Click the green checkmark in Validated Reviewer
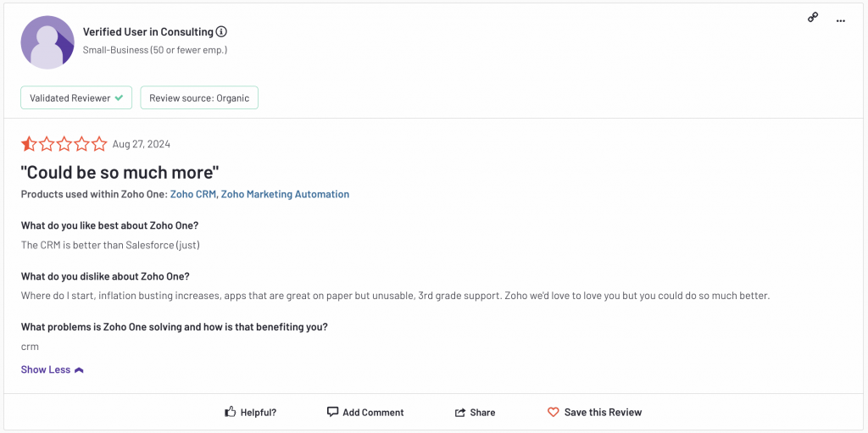 point(120,98)
